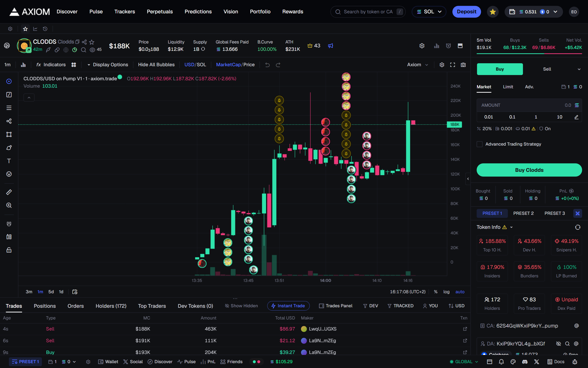This screenshot has width=588, height=368.
Task: Enter fullscreen chart mode
Action: [x=452, y=65]
